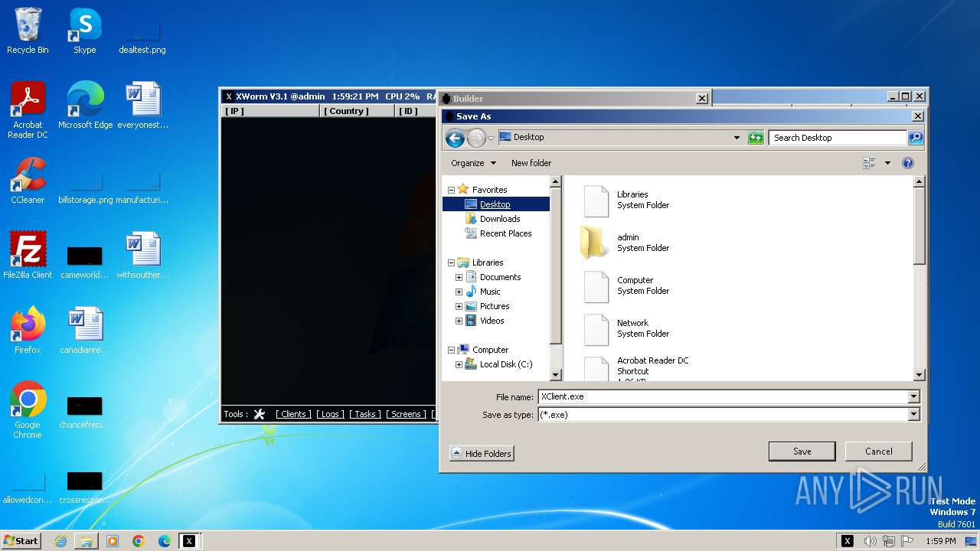This screenshot has width=980, height=551.
Task: Click the change view icon
Action: coord(869,163)
